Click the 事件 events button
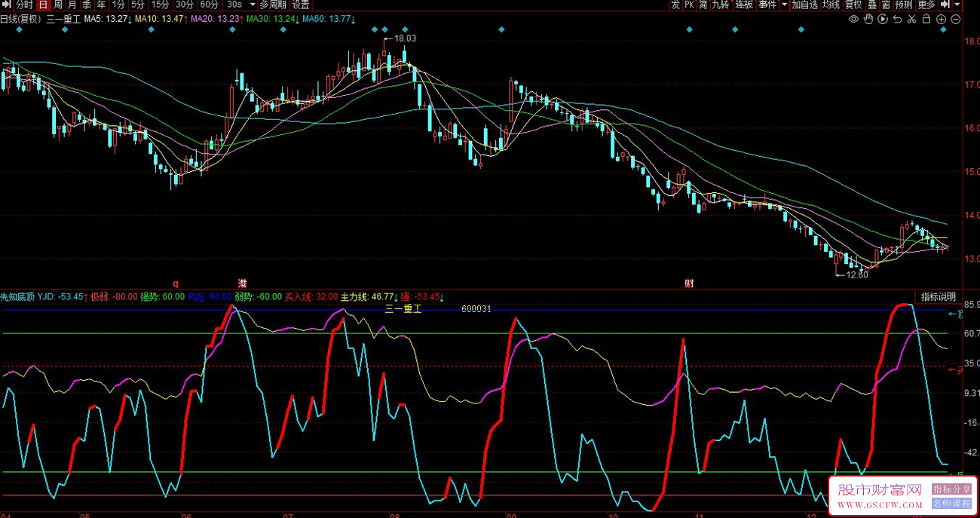 pos(768,5)
